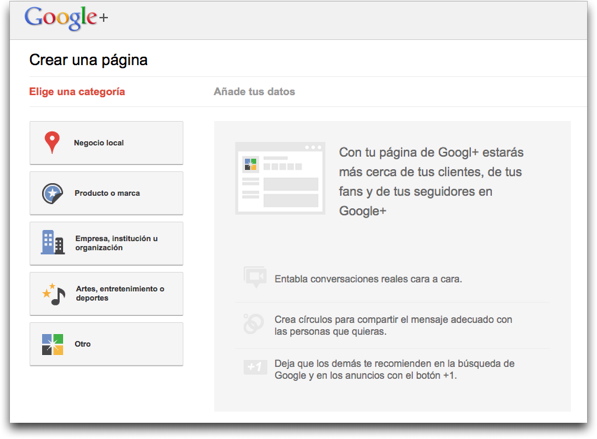The height and width of the screenshot is (439, 597).
Task: Click the interlocking circles icon
Action: click(x=254, y=324)
